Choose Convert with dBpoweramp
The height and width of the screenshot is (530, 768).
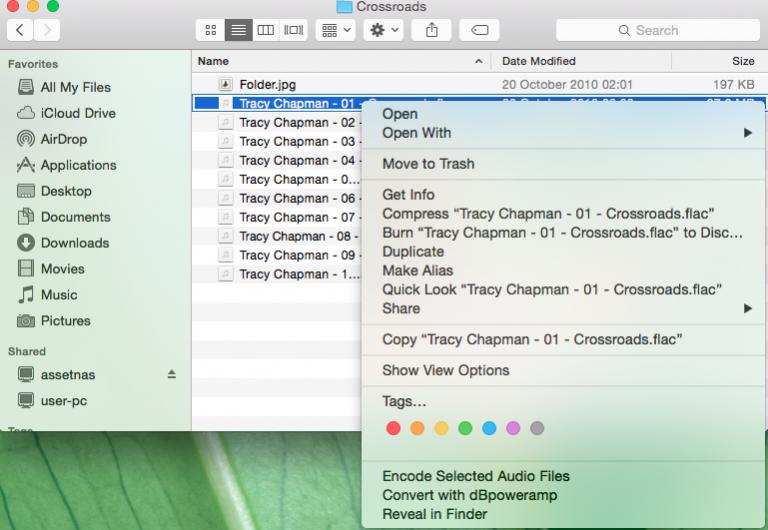point(469,495)
